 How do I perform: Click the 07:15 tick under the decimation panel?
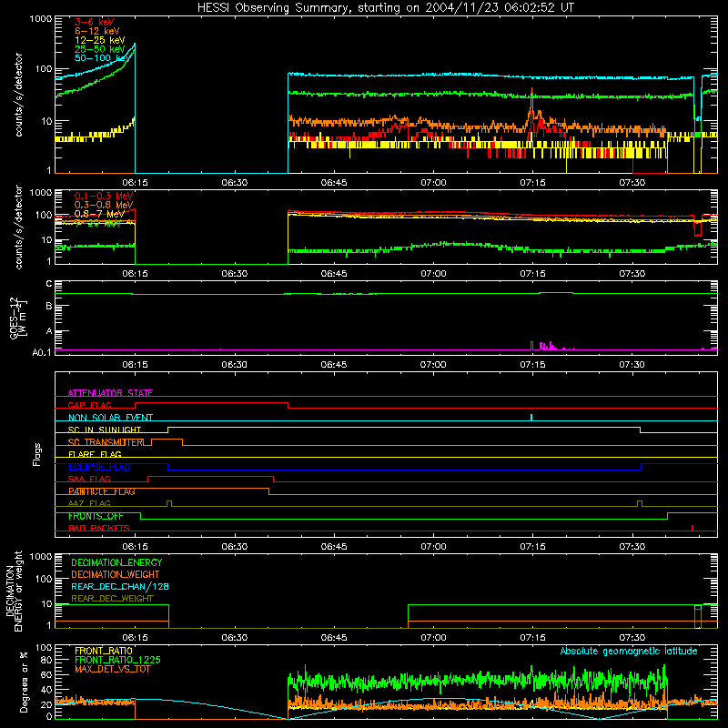click(532, 638)
